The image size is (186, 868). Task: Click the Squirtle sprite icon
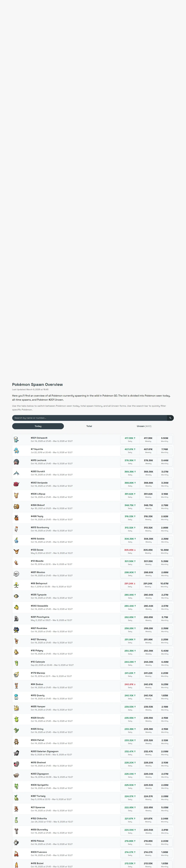point(16,450)
